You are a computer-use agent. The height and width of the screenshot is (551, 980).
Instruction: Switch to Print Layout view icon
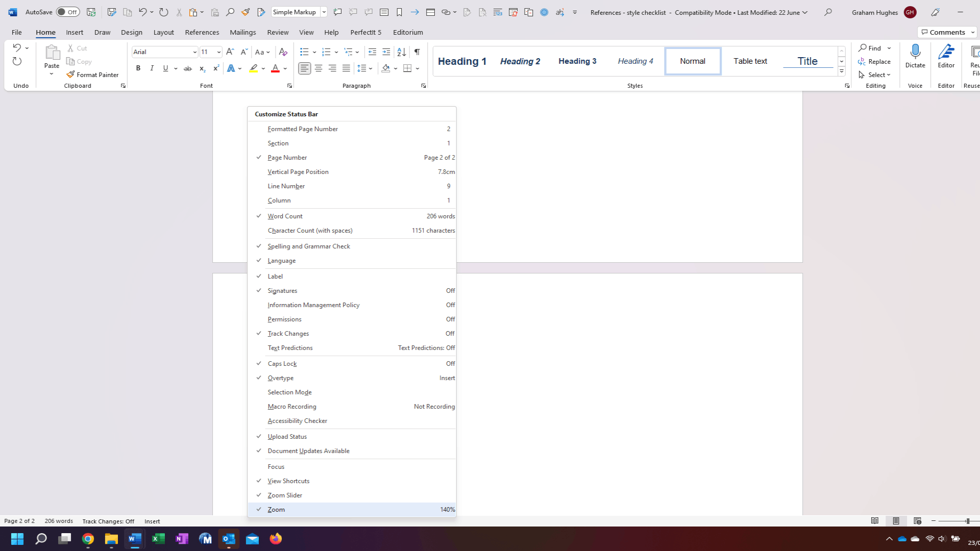pos(896,521)
